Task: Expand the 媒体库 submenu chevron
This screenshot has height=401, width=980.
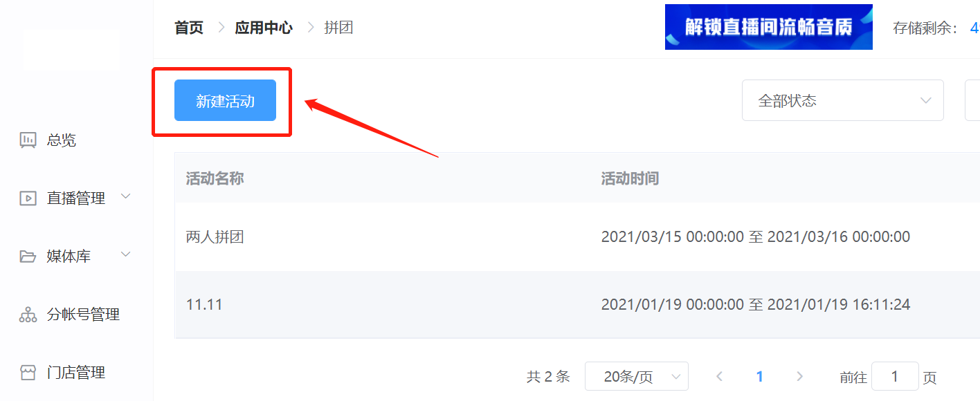Action: [x=126, y=255]
